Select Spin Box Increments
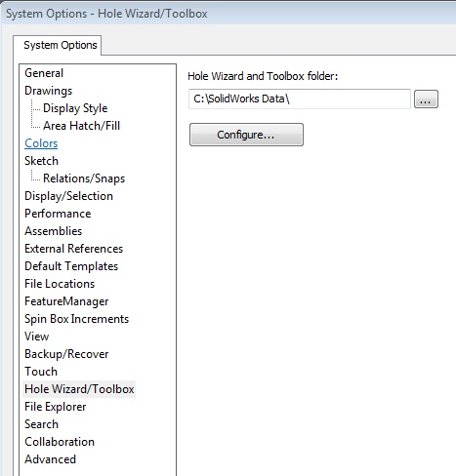 click(76, 319)
